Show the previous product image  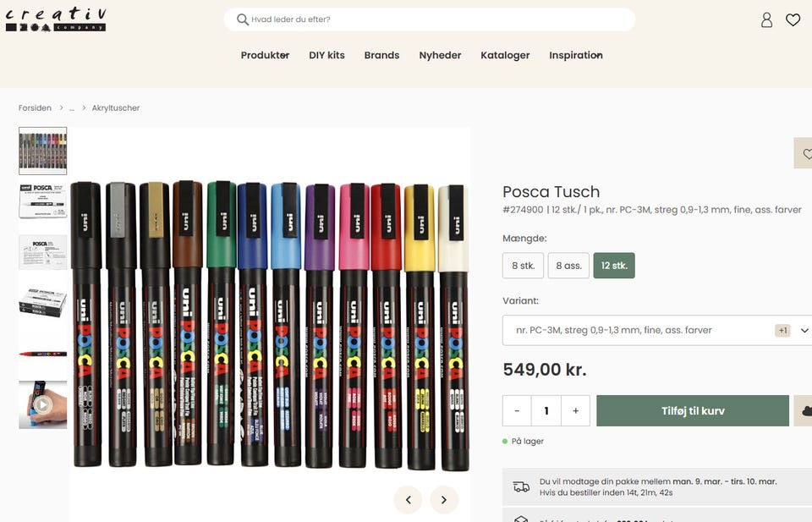[x=408, y=500]
